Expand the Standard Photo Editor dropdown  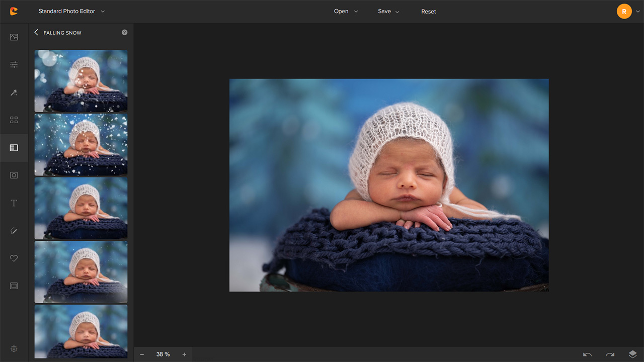click(x=71, y=11)
